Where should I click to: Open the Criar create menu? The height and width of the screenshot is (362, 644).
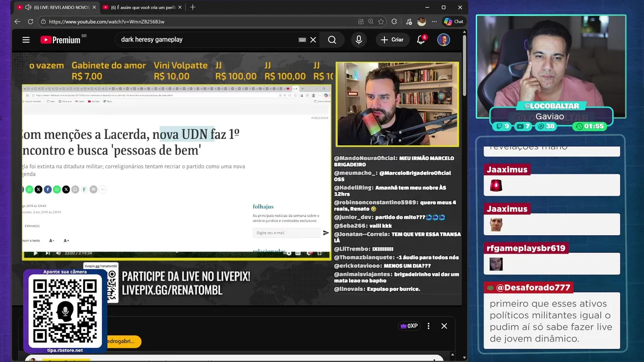(x=392, y=40)
